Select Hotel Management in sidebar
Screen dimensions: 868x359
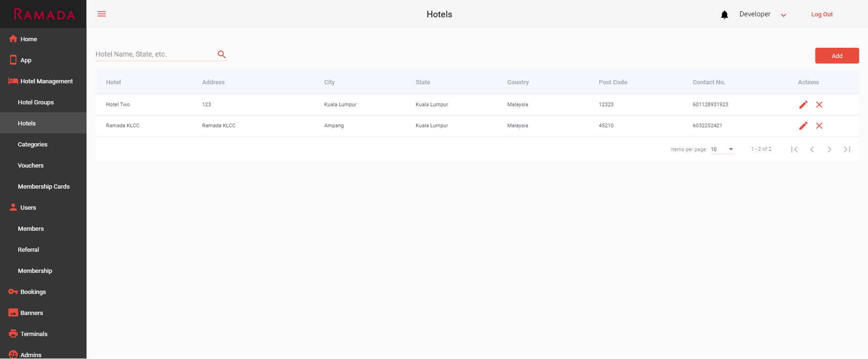coord(43,81)
